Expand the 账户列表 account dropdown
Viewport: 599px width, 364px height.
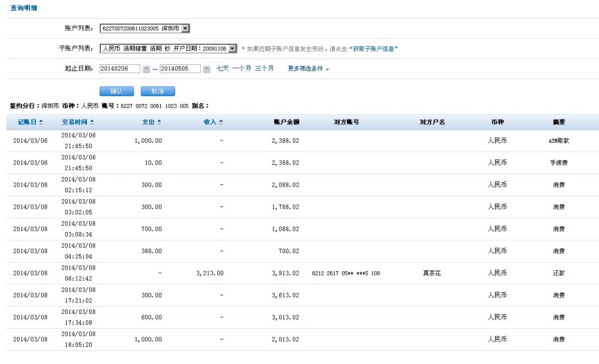click(185, 28)
